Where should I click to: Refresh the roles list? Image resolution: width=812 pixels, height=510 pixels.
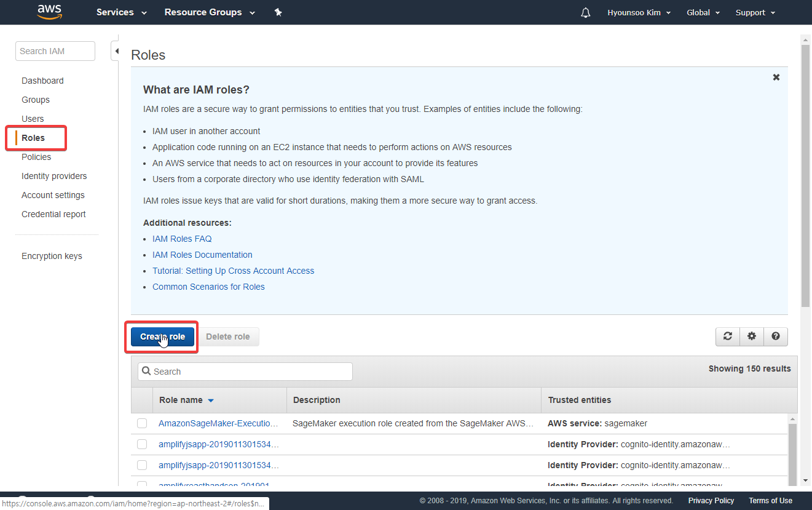[728, 337]
